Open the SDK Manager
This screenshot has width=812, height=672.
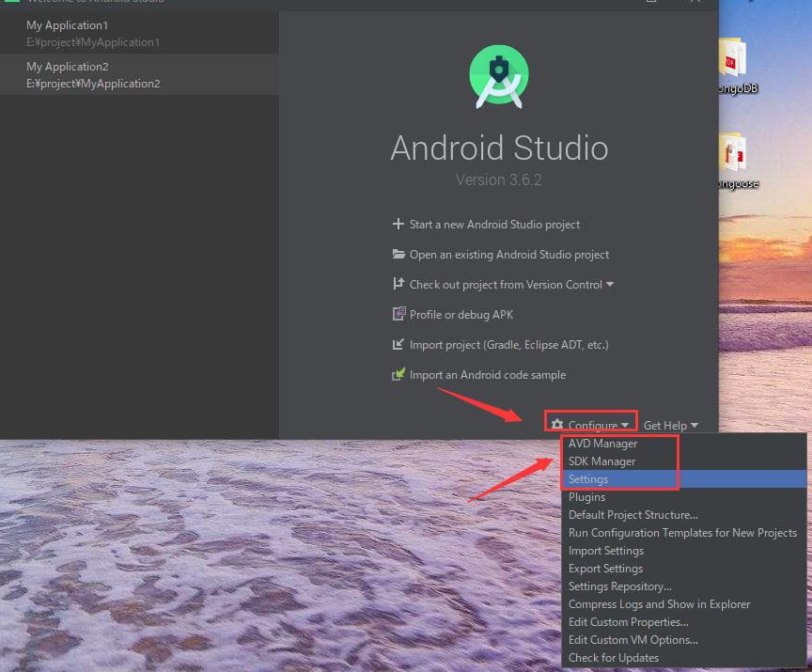click(x=602, y=461)
